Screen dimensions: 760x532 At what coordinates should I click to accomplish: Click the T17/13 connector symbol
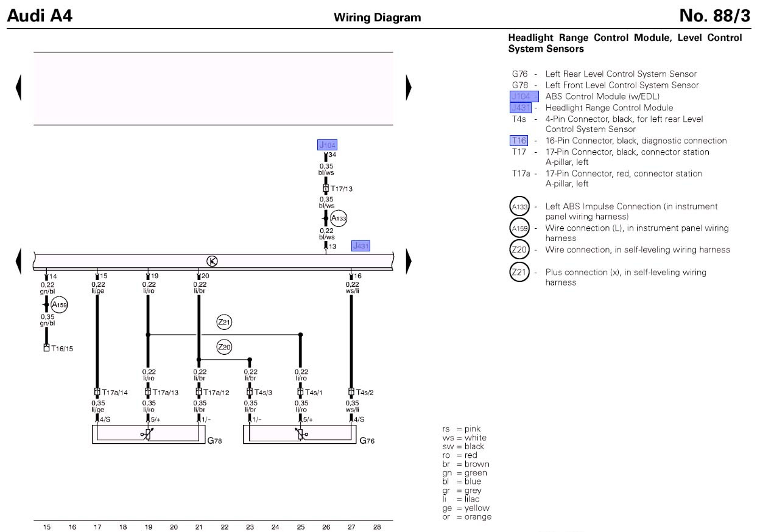(326, 189)
